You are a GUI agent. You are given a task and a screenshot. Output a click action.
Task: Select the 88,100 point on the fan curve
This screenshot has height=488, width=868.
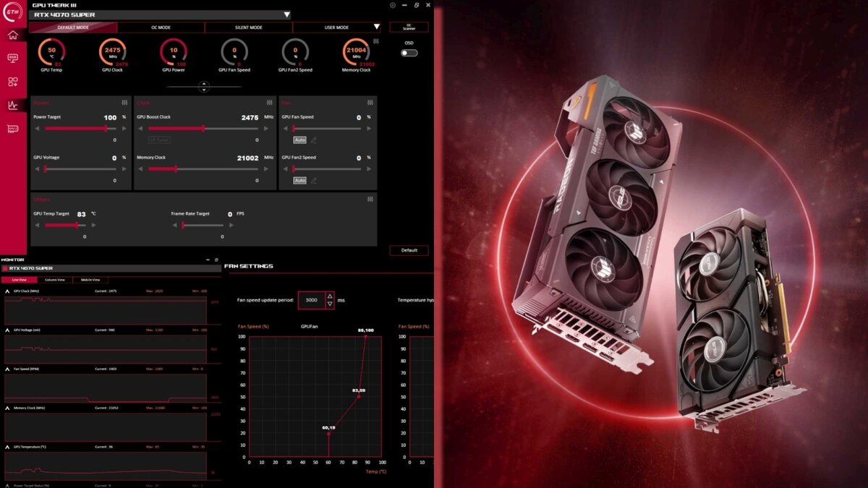pyautogui.click(x=365, y=336)
